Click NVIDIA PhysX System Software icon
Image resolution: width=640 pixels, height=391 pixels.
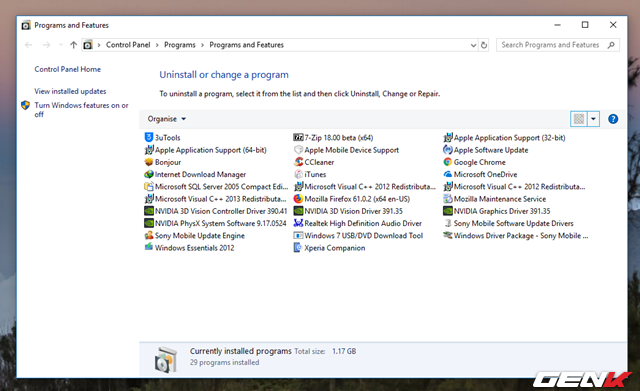149,223
